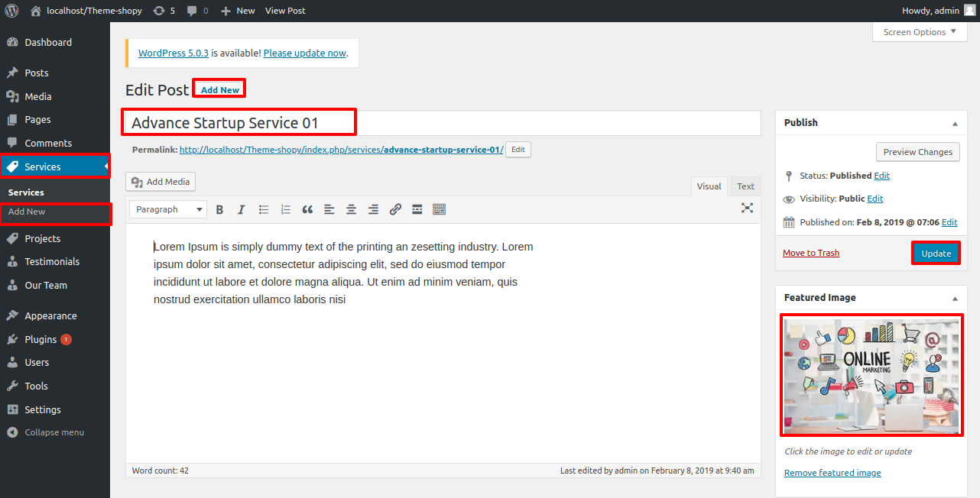Insert a numbered list

tap(286, 209)
